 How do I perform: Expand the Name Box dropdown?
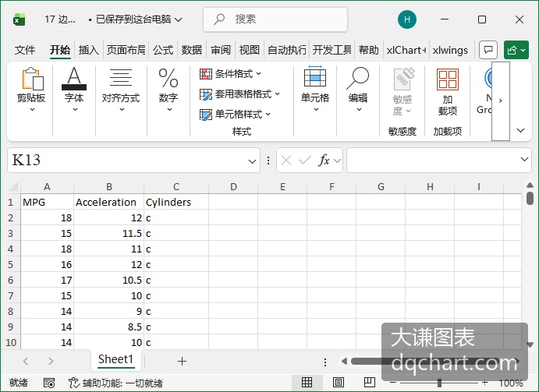[x=252, y=161]
